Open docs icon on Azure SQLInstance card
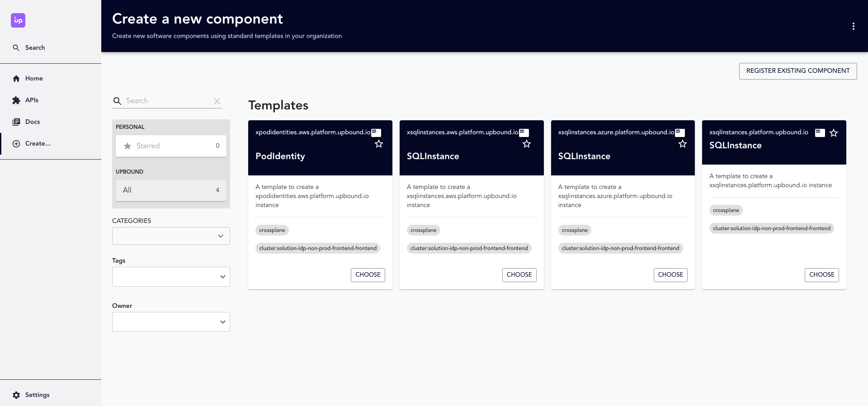The height and width of the screenshot is (406, 868). (680, 132)
